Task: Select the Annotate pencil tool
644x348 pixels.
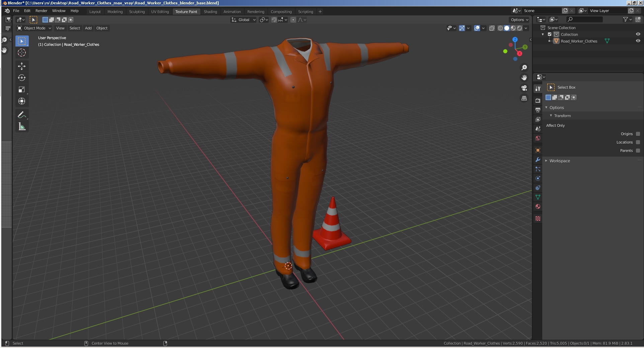Action: click(22, 115)
